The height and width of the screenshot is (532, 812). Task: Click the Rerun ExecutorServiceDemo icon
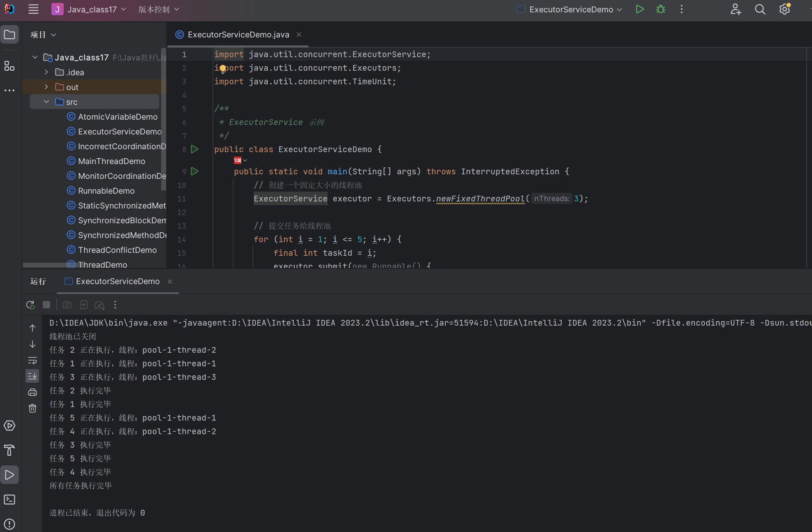[30, 305]
